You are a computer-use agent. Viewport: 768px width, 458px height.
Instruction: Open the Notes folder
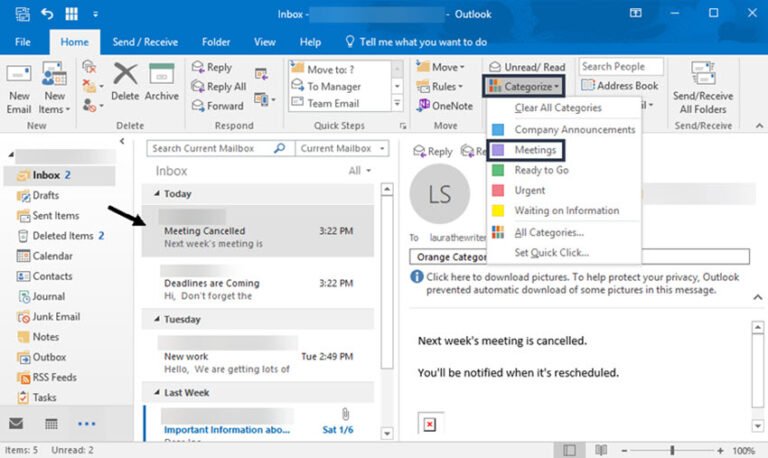click(x=38, y=337)
